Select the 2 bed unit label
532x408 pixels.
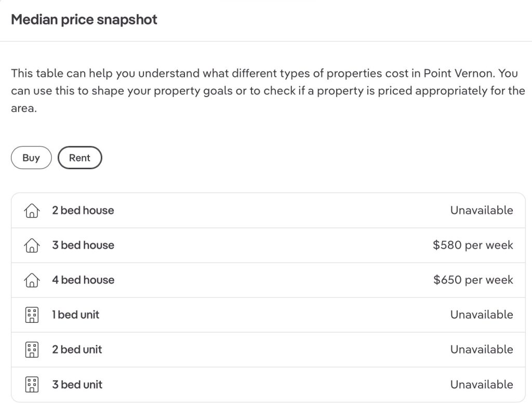[77, 349]
